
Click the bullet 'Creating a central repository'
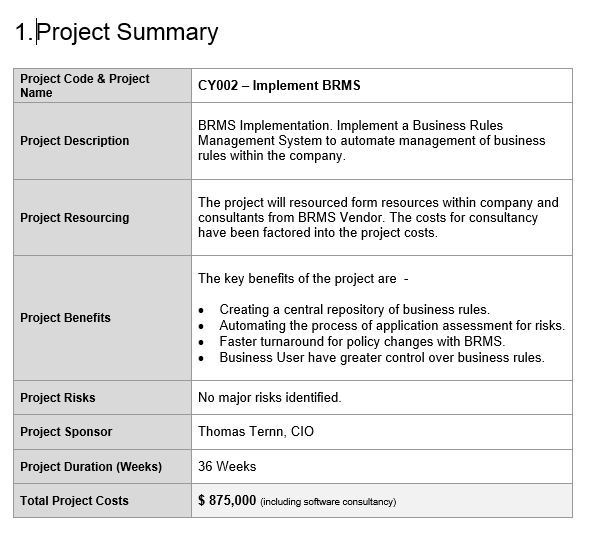click(355, 310)
